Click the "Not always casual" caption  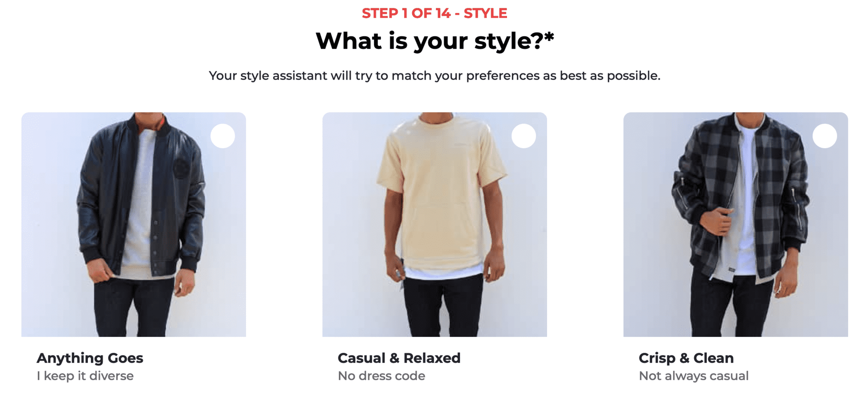tap(694, 376)
